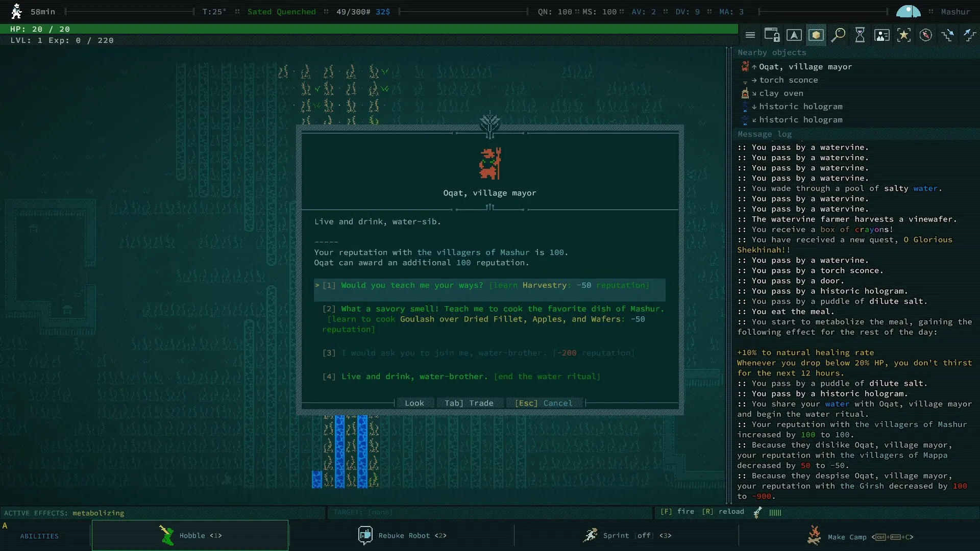Screen dimensions: 980x551
Task: Click the 'Mashur' location name
Action: point(955,12)
